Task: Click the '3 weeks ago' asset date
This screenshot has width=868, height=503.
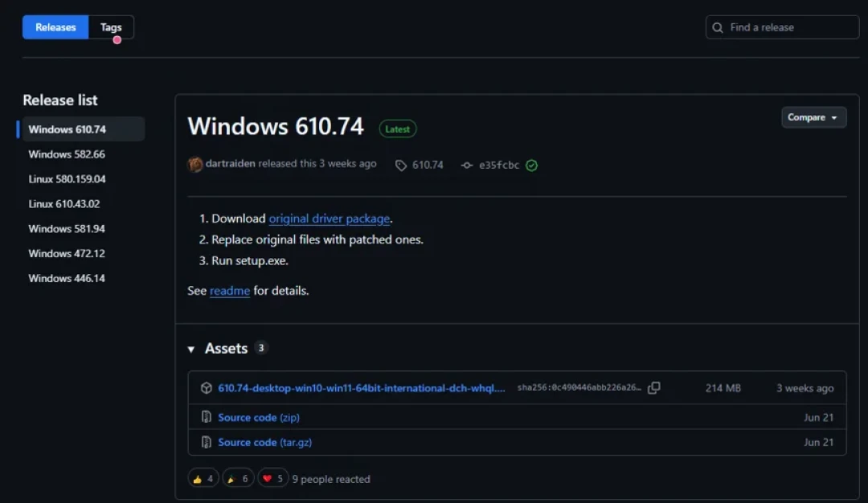Action: point(805,388)
